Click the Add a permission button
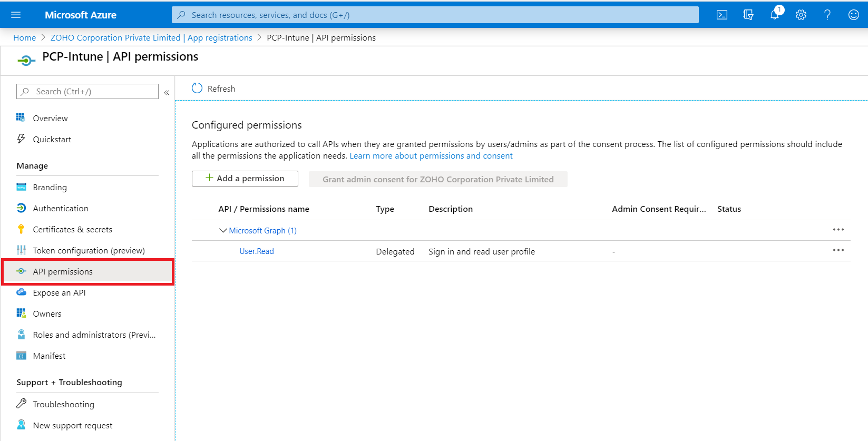The height and width of the screenshot is (441, 868). pyautogui.click(x=245, y=179)
